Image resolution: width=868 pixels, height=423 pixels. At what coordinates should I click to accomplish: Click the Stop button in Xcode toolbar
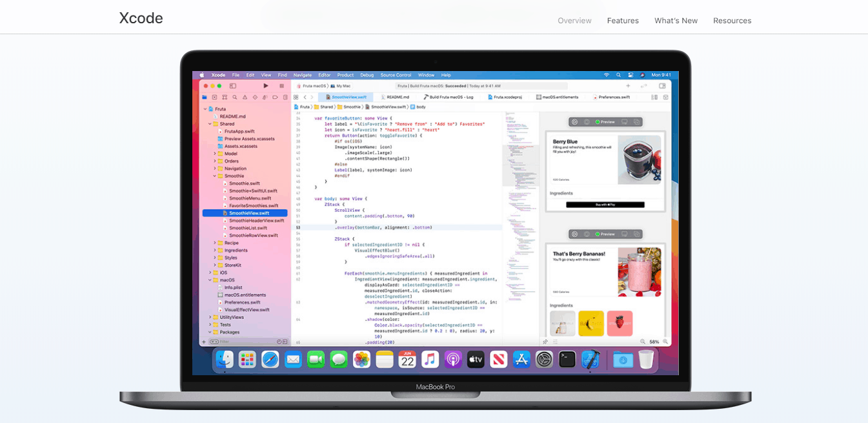[x=281, y=85]
